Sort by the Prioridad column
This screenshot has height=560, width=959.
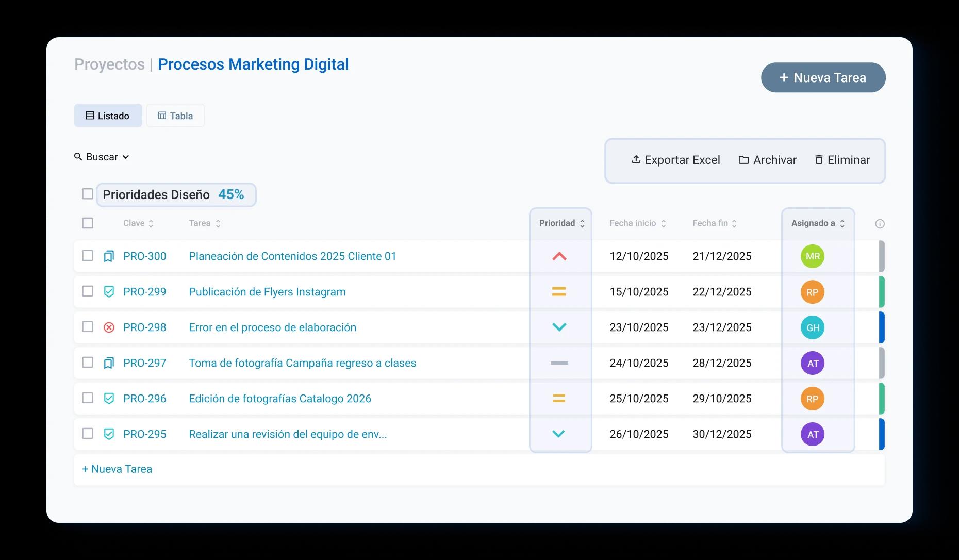tap(561, 223)
